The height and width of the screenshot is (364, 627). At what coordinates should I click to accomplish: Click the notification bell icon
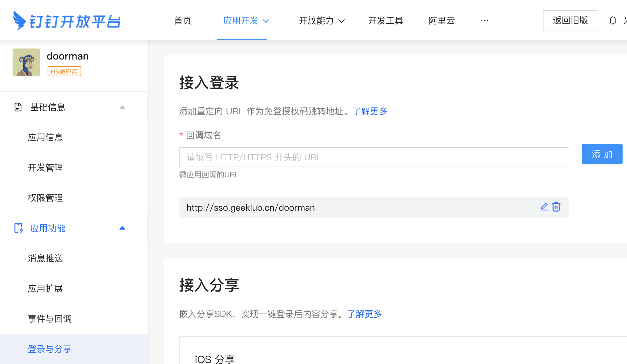click(613, 20)
